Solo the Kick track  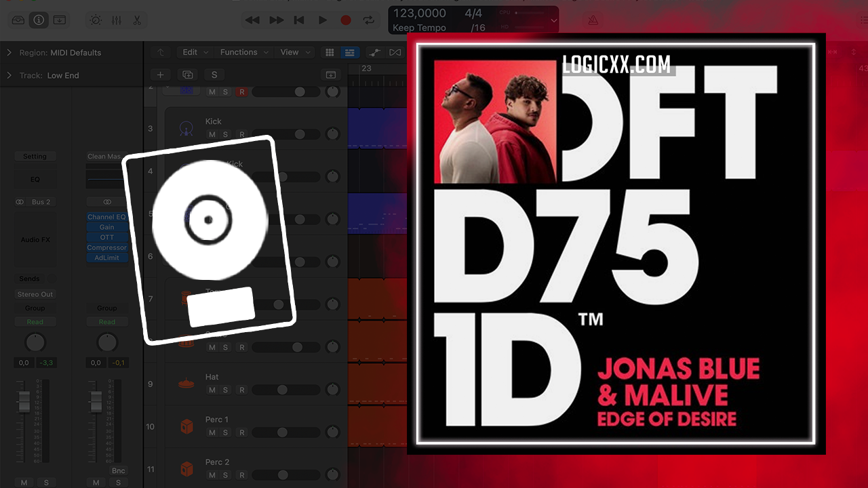pos(226,134)
